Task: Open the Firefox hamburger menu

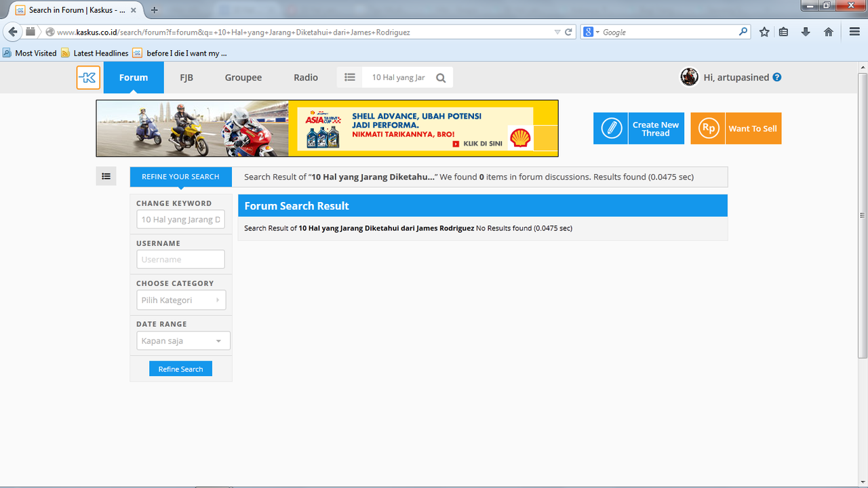Action: pyautogui.click(x=854, y=32)
